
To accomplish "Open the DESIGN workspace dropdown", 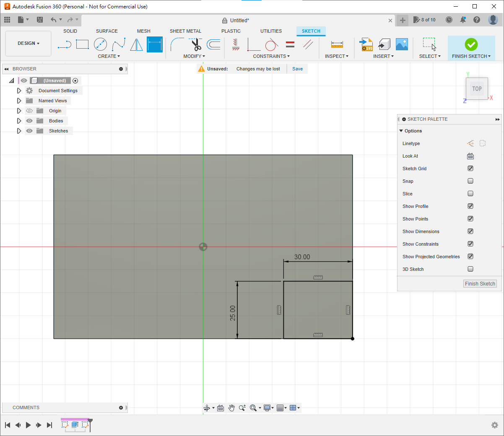I will click(29, 44).
